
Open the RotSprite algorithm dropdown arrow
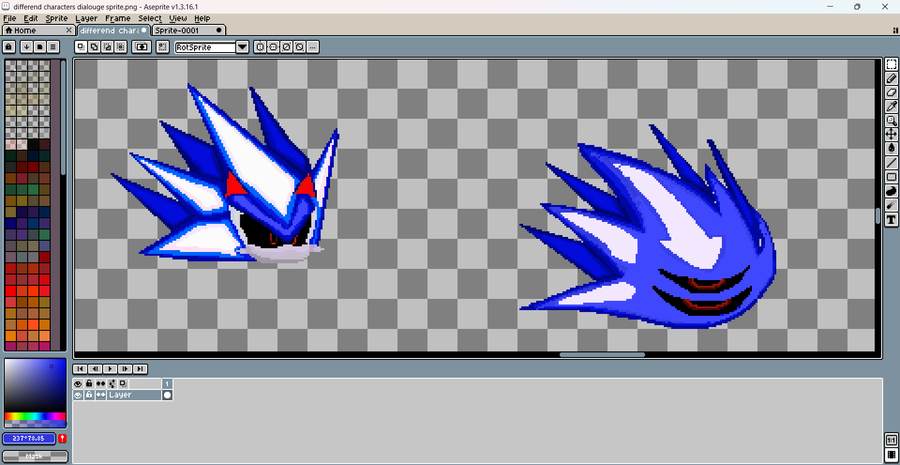pos(242,47)
